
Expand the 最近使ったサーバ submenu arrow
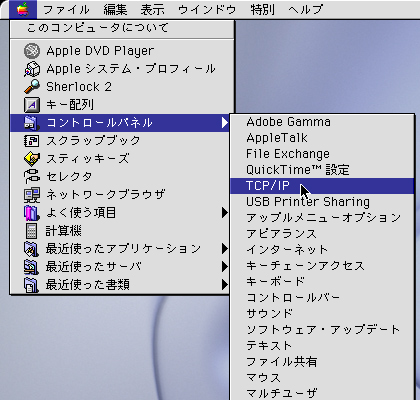point(225,266)
